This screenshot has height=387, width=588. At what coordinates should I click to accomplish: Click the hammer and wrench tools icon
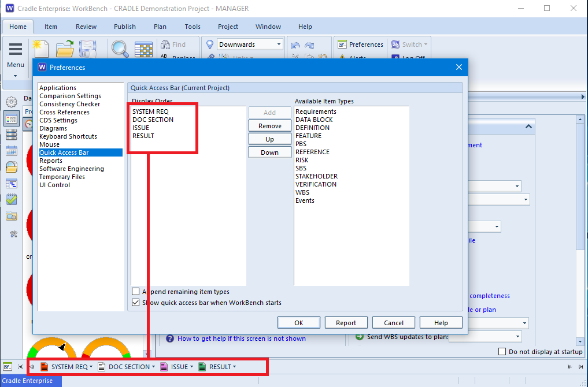tap(13, 234)
